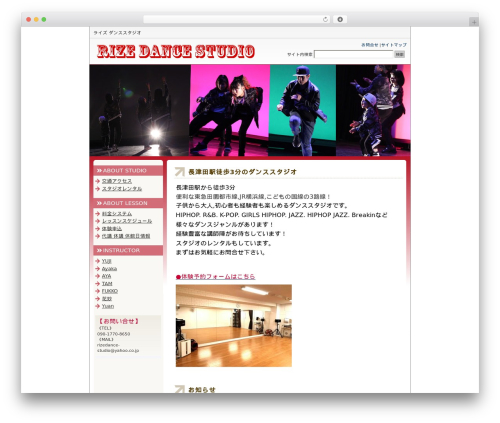This screenshot has width=500, height=423.
Task: Open the instructor link above Yuan
Action: pyautogui.click(x=107, y=299)
